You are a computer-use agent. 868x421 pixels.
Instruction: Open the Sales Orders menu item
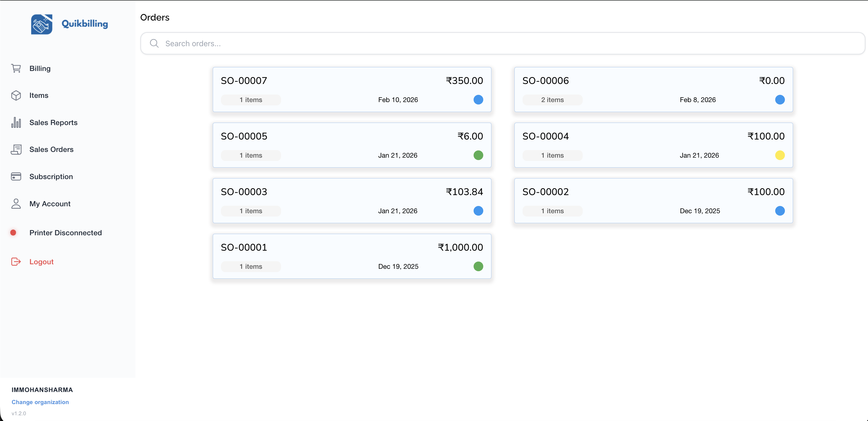click(51, 149)
